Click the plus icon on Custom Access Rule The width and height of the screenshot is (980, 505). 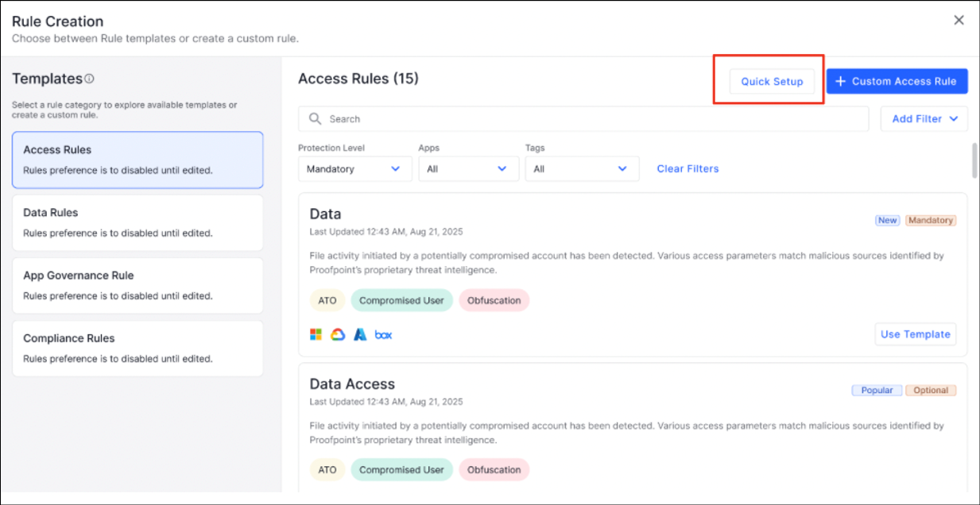click(x=840, y=81)
